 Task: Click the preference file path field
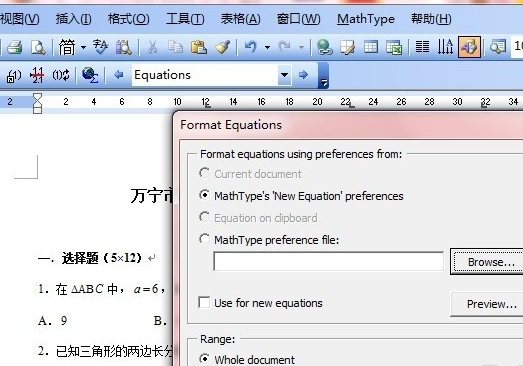coord(329,261)
